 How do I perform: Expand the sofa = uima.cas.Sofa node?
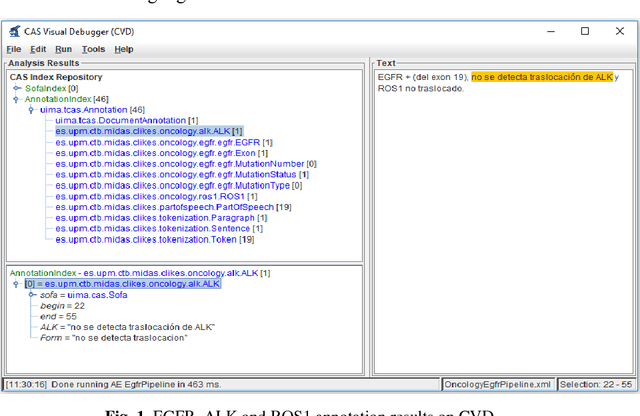point(32,295)
